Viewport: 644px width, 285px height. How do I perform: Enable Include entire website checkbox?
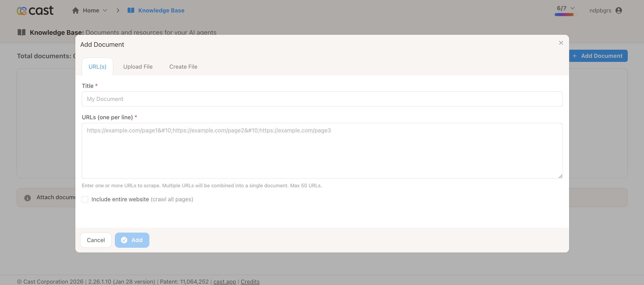85,199
